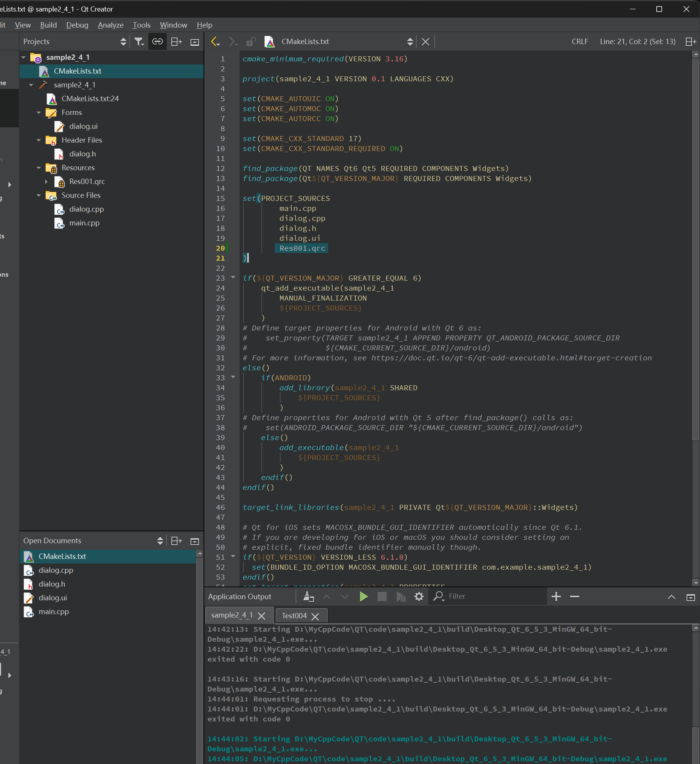700x764 pixels.
Task: Open Application Output settings gear
Action: pyautogui.click(x=419, y=596)
